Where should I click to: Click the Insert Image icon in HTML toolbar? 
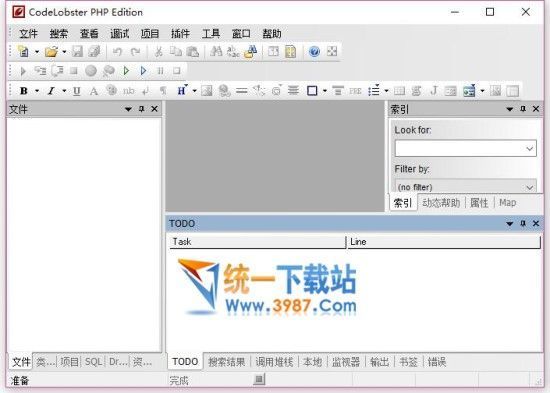[x=207, y=91]
